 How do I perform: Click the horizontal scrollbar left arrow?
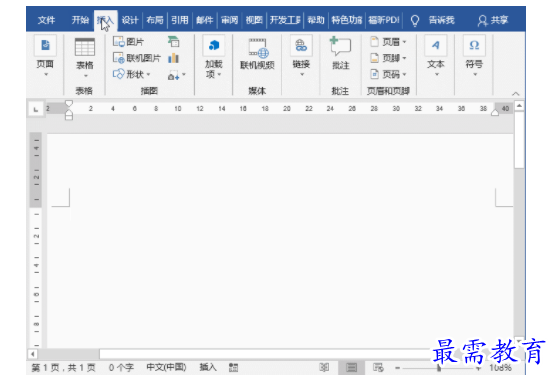pyautogui.click(x=33, y=354)
